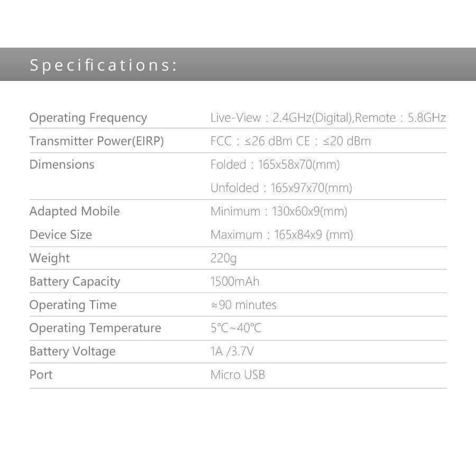The width and height of the screenshot is (476, 476).
Task: Click the Operating Frequency label
Action: pos(88,118)
